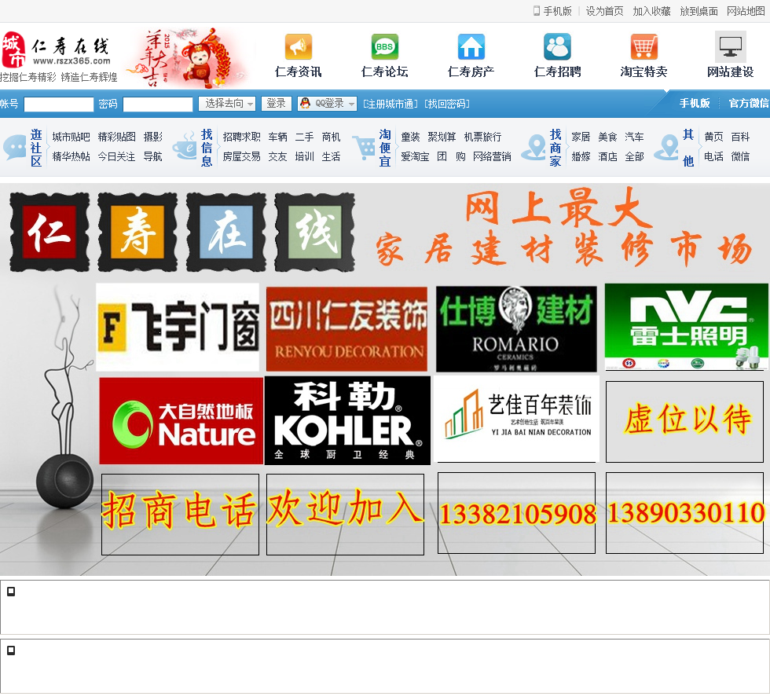Click the 虚位以待 empty ad slot

[684, 422]
